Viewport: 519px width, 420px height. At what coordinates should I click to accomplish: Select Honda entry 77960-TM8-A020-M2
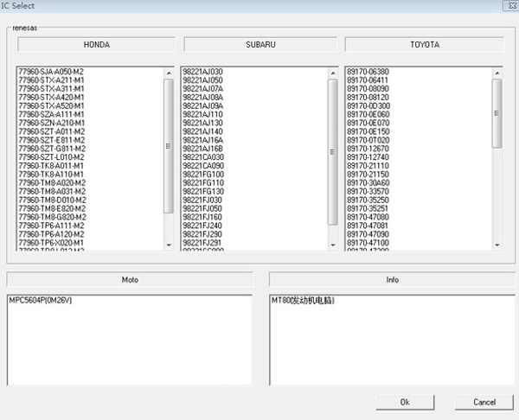point(52,183)
